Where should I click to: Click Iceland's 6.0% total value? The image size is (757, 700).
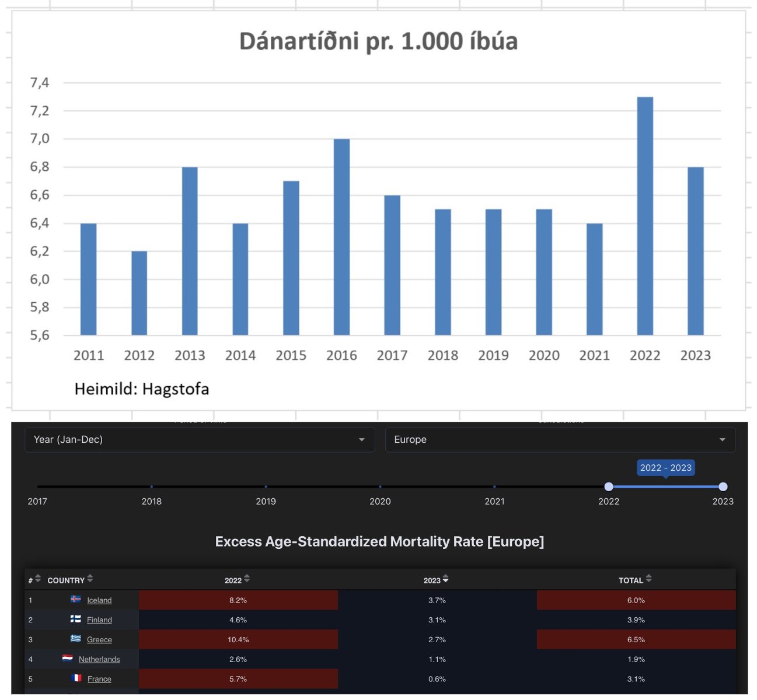pos(636,600)
